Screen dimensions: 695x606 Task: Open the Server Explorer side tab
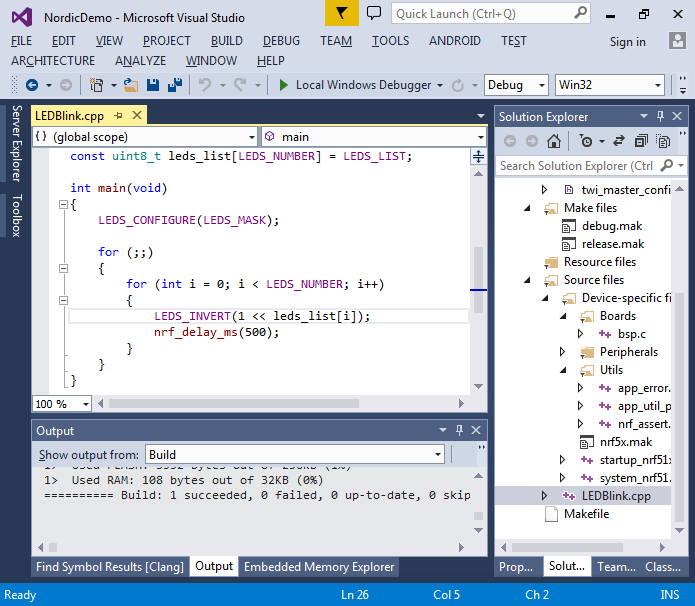pyautogui.click(x=16, y=143)
